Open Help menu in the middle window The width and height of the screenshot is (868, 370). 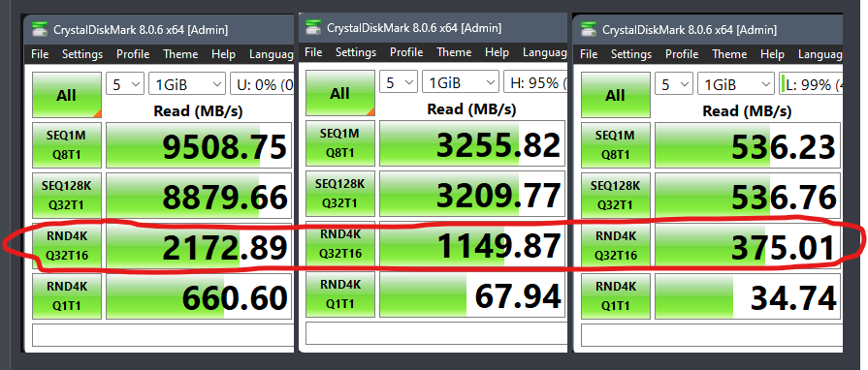pyautogui.click(x=498, y=52)
